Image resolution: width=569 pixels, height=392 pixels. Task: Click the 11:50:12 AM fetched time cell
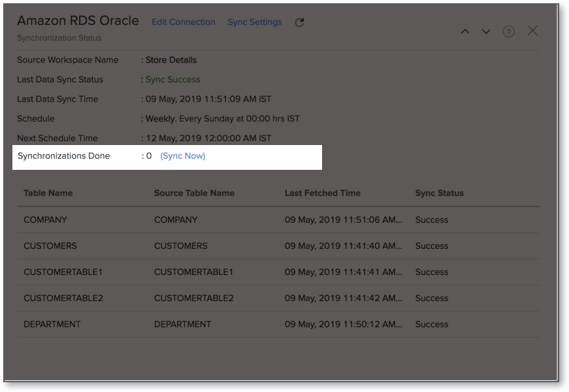click(343, 325)
